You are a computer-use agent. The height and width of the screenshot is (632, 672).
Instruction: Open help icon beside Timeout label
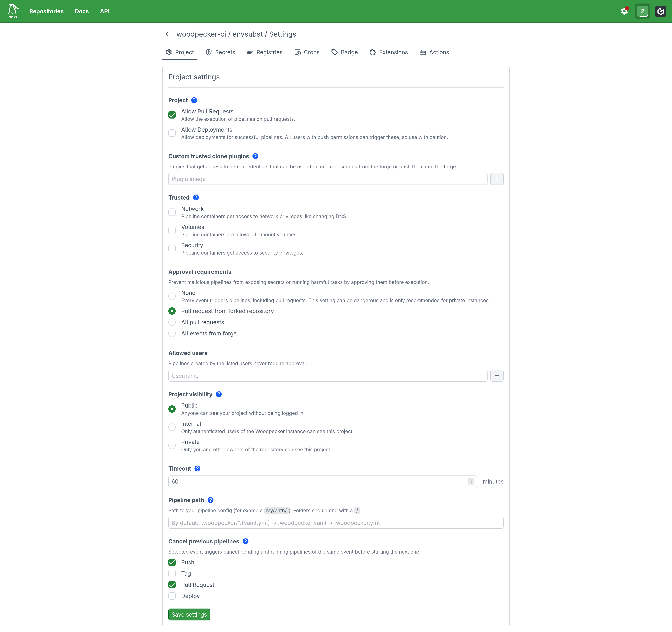(x=197, y=468)
